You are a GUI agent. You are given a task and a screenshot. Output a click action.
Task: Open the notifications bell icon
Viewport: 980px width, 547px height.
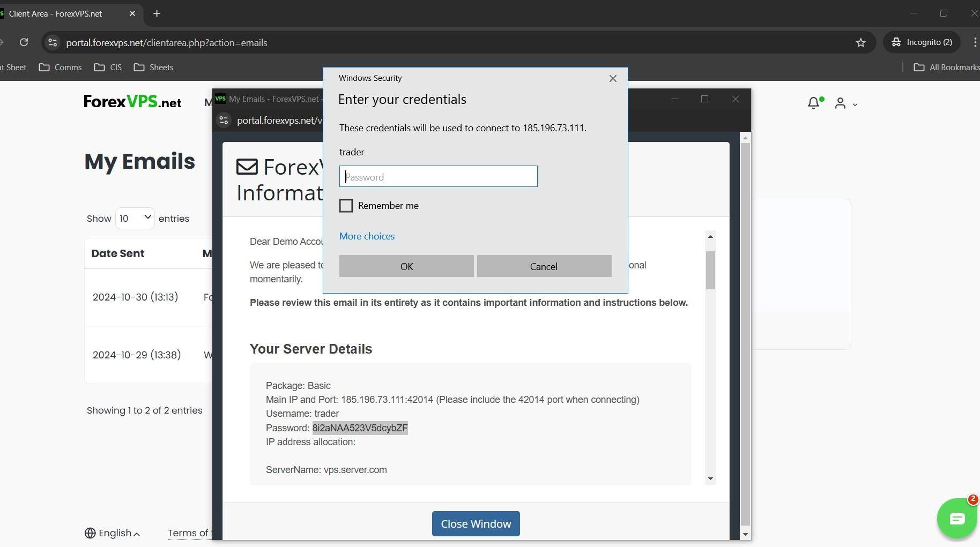(814, 103)
